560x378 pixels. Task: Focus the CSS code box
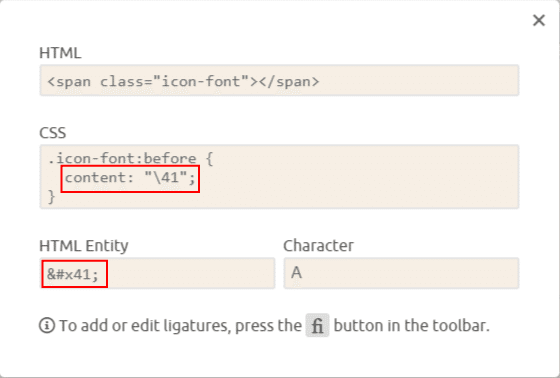pos(279,176)
